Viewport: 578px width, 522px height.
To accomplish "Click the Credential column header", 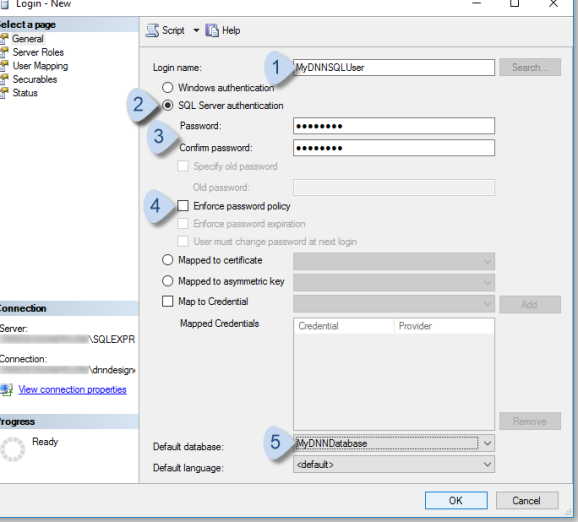I will [x=344, y=326].
